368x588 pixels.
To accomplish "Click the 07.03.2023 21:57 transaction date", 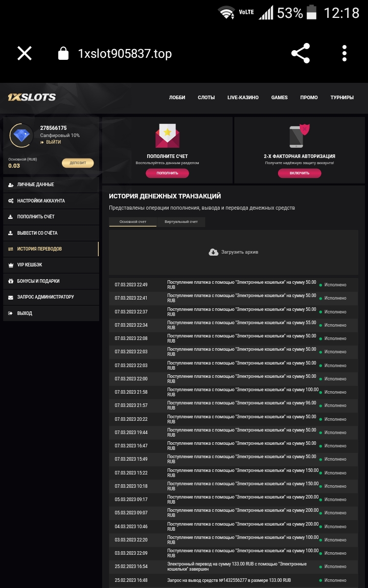I will coord(131,405).
